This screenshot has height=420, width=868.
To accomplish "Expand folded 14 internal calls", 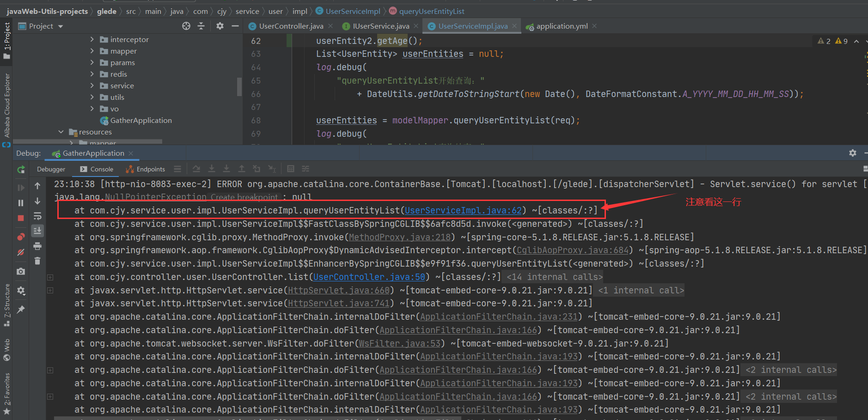I will coord(555,277).
